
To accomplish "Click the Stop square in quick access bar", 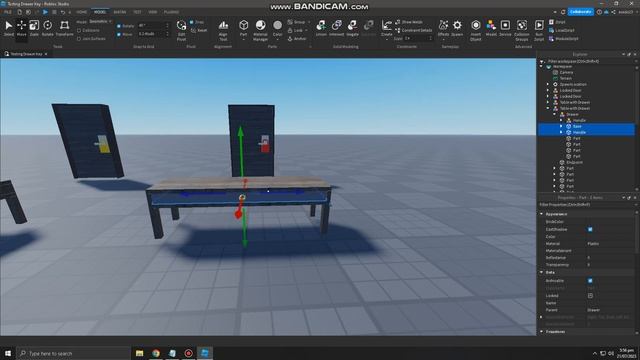I will click(x=54, y=12).
